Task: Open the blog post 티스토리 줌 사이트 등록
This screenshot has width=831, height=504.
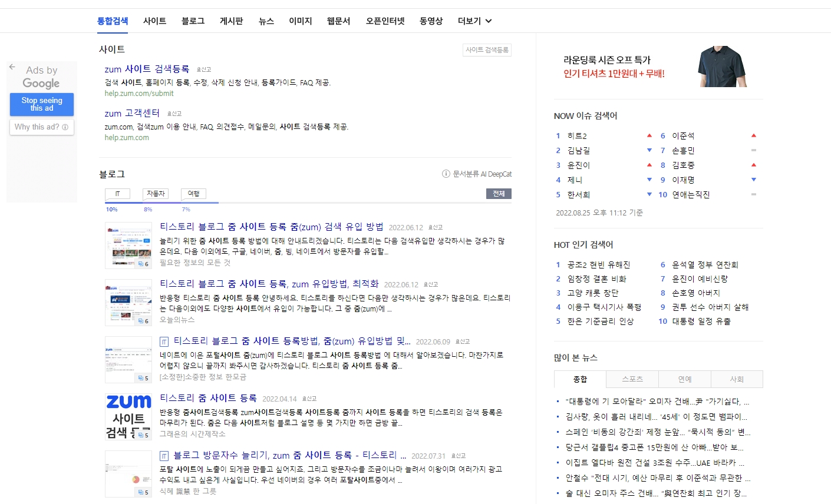Action: tap(208, 398)
